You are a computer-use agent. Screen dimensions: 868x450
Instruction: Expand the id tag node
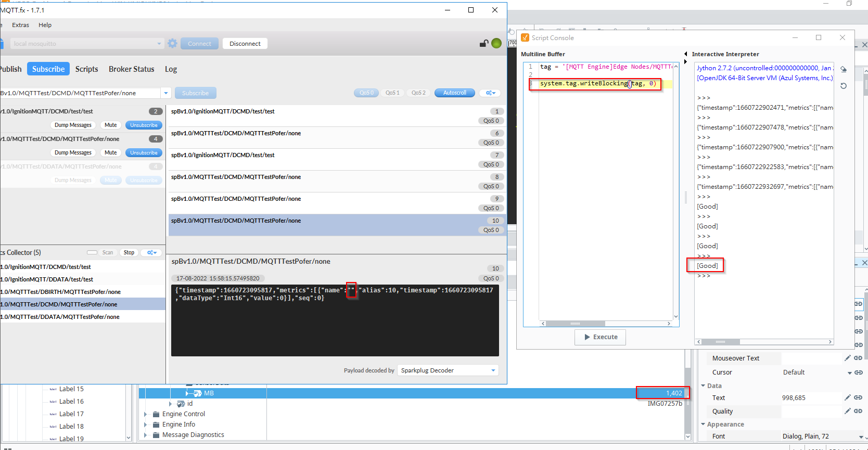point(170,404)
